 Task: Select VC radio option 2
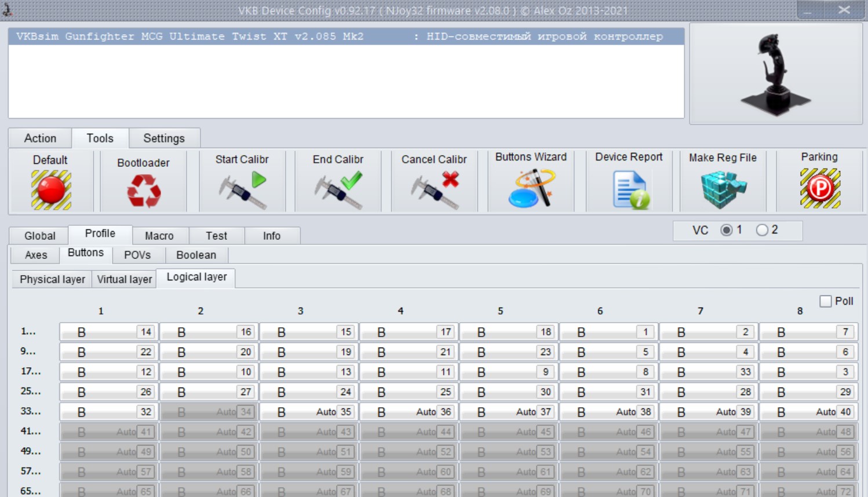click(x=762, y=231)
